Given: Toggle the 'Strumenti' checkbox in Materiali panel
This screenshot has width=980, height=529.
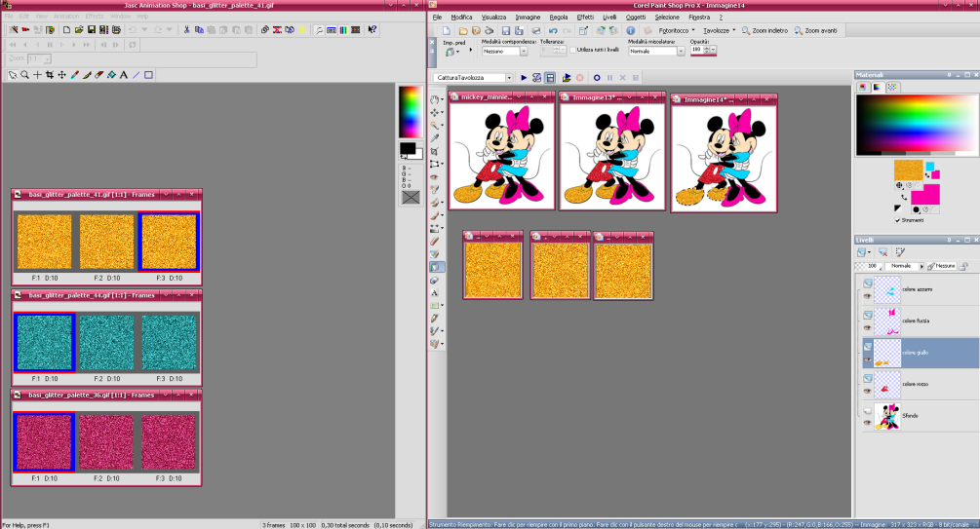Looking at the screenshot, I should (x=897, y=220).
